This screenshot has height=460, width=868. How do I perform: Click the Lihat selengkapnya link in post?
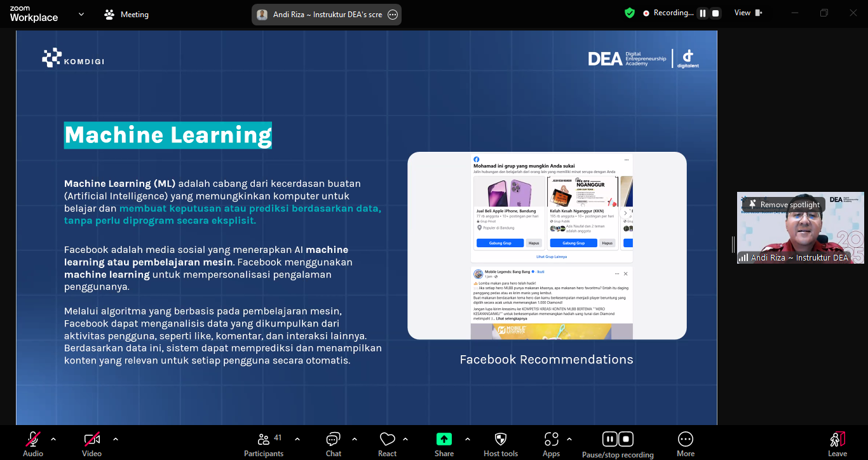(x=512, y=318)
